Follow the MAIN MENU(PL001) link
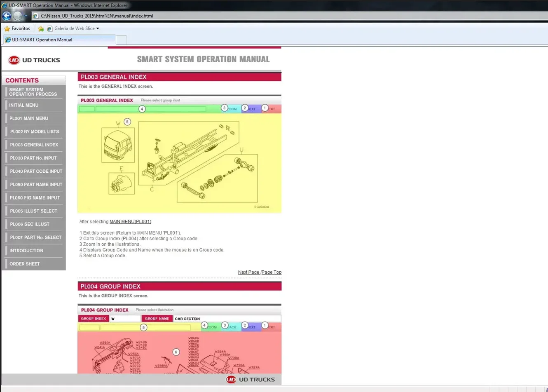 130,221
